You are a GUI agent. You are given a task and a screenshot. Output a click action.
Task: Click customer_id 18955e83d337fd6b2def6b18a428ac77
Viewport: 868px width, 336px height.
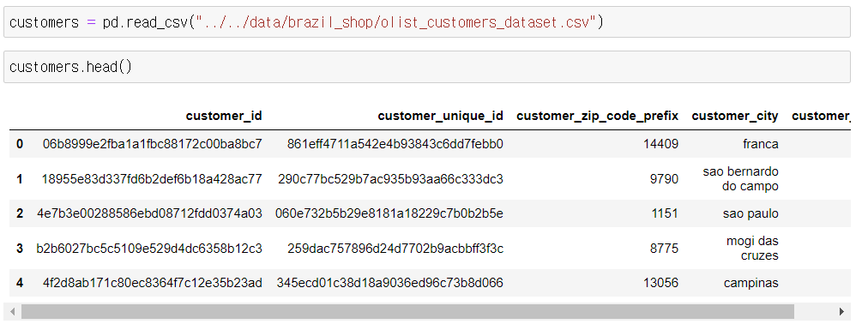coord(152,179)
